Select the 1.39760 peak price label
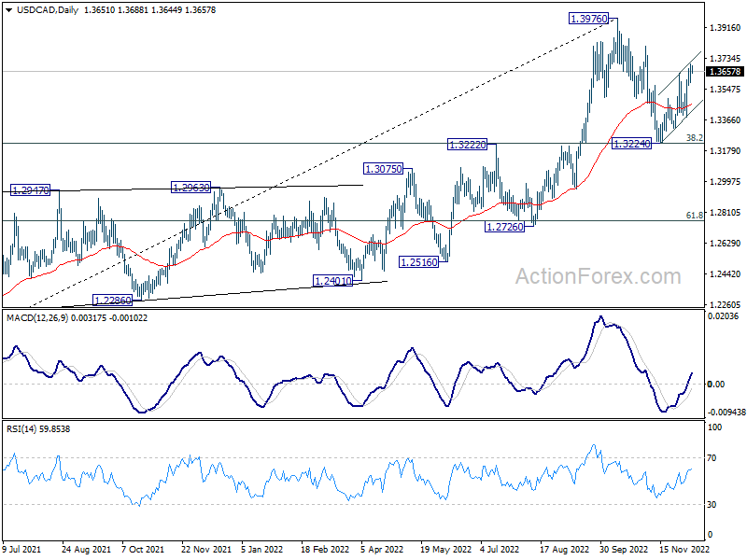 589,19
